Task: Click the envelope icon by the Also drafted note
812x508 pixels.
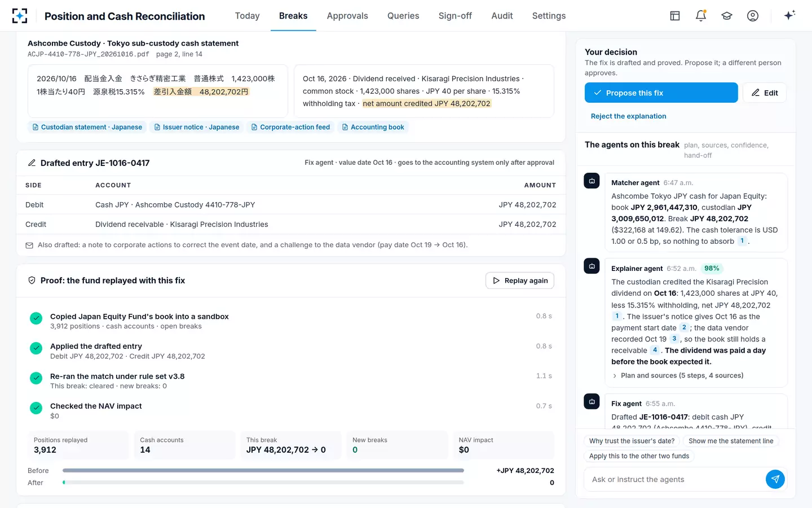Action: tap(29, 246)
